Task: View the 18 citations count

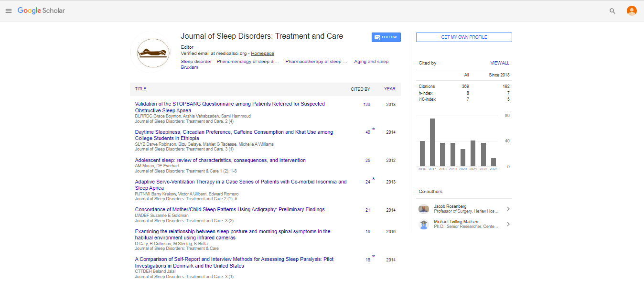Action: click(368, 260)
